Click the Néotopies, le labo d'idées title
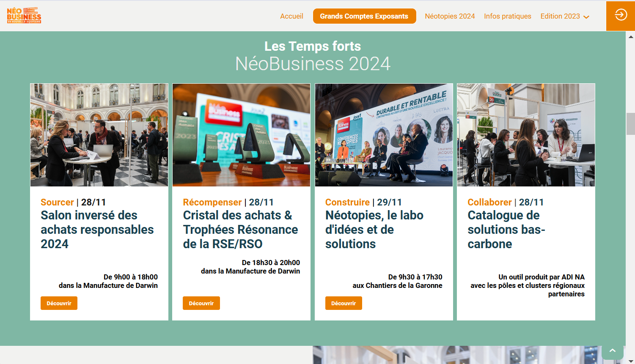 pyautogui.click(x=374, y=230)
